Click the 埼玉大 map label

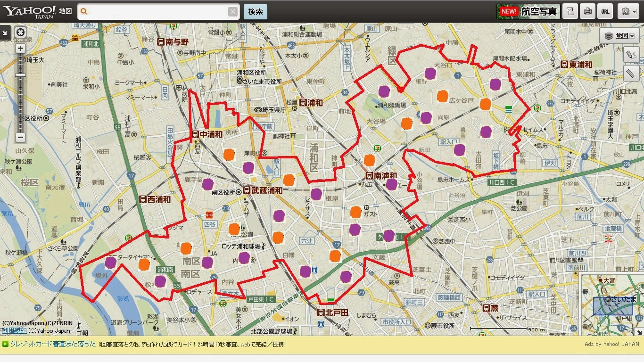point(33,60)
